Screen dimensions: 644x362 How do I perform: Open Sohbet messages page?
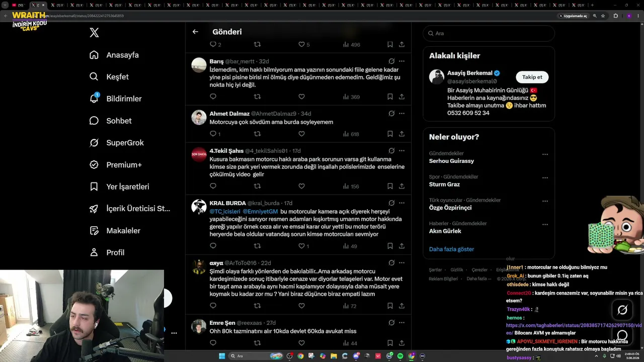click(x=110, y=121)
